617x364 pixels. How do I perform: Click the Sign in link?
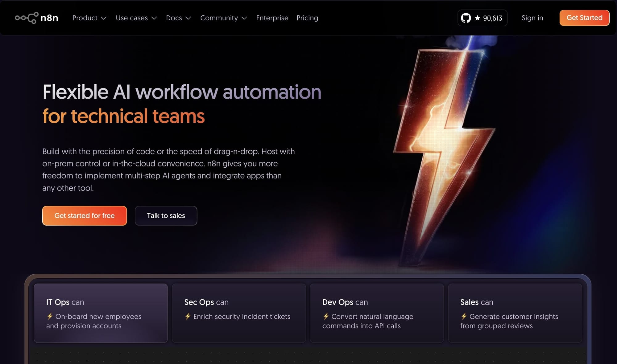(x=532, y=18)
